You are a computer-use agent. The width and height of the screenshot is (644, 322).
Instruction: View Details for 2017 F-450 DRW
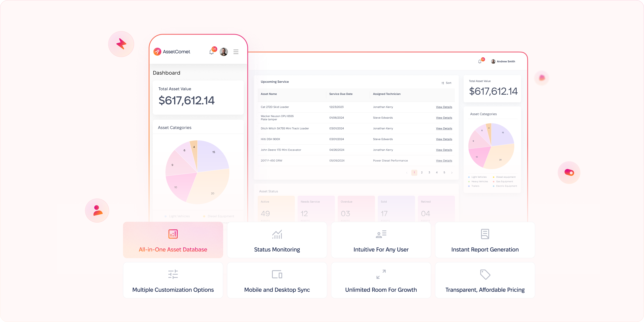(x=444, y=161)
